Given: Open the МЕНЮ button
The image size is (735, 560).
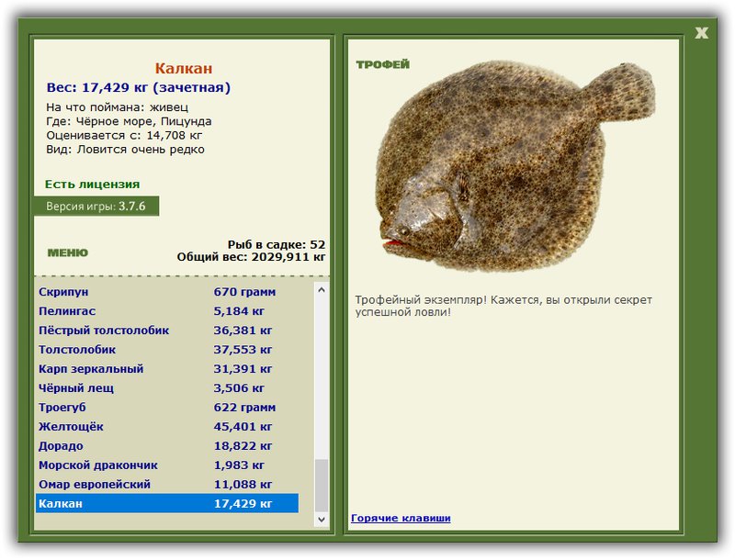Looking at the screenshot, I should [x=67, y=252].
